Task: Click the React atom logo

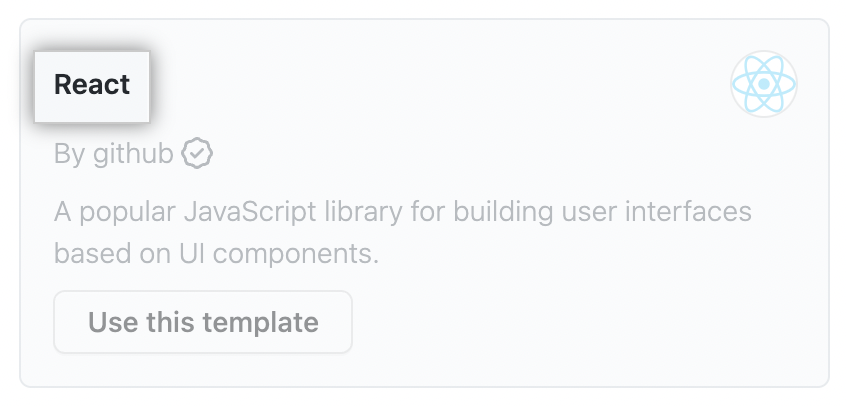Action: tap(764, 84)
